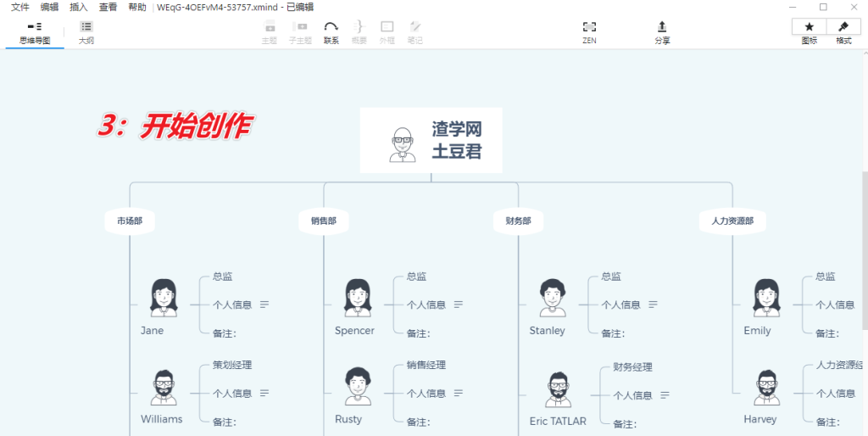Maximize the XMind window

[823, 7]
